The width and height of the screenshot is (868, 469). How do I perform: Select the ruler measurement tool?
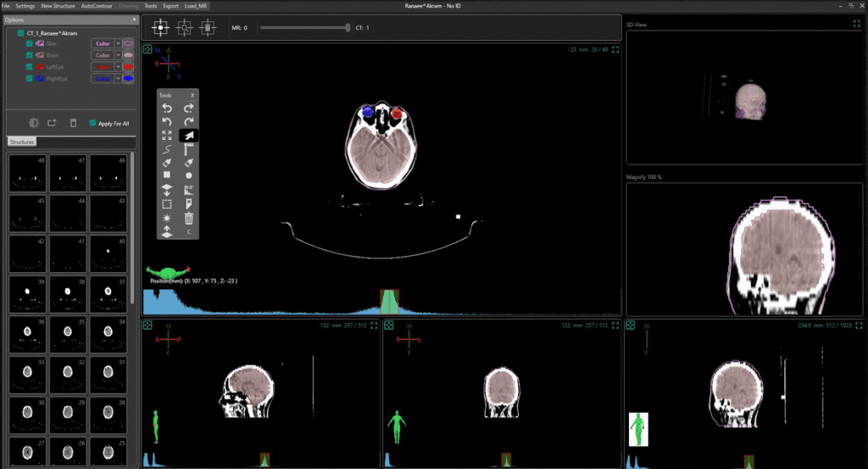[x=189, y=149]
